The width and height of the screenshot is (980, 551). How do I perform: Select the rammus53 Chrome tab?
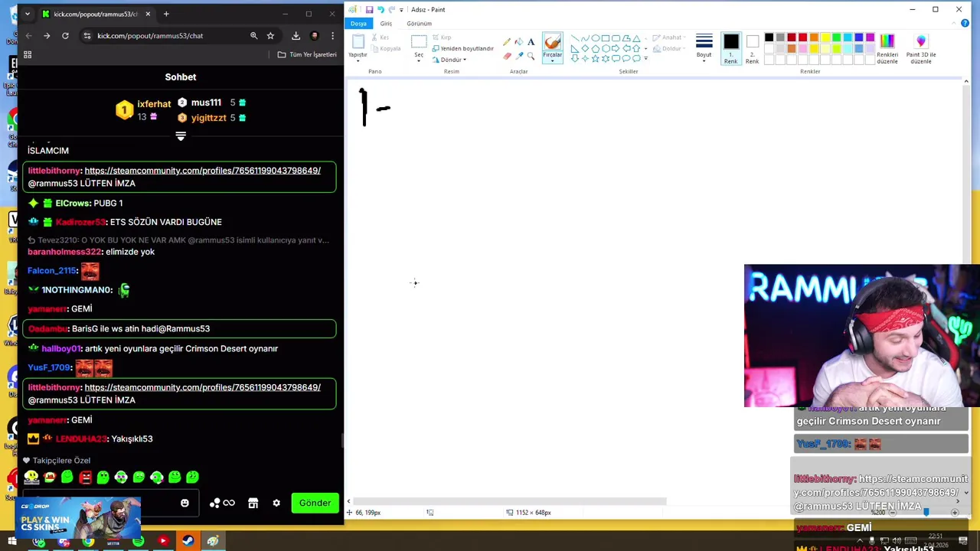coord(96,14)
